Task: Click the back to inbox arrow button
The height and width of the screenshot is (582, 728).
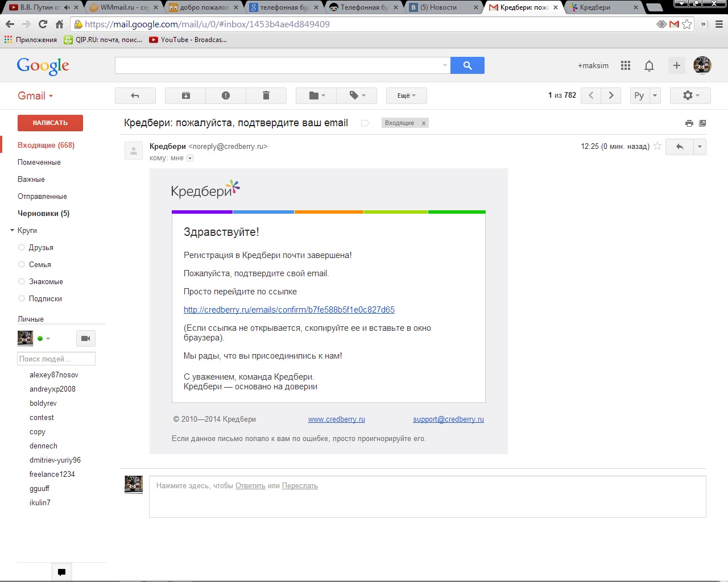Action: (x=135, y=95)
